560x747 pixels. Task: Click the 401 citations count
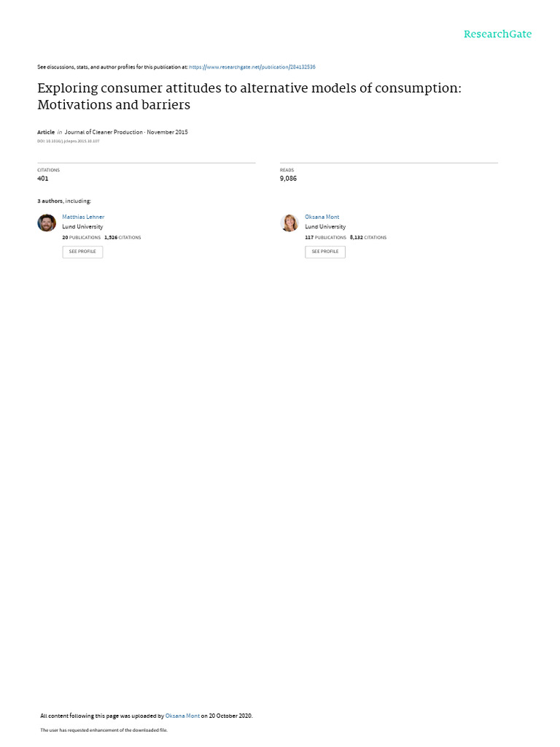(43, 179)
